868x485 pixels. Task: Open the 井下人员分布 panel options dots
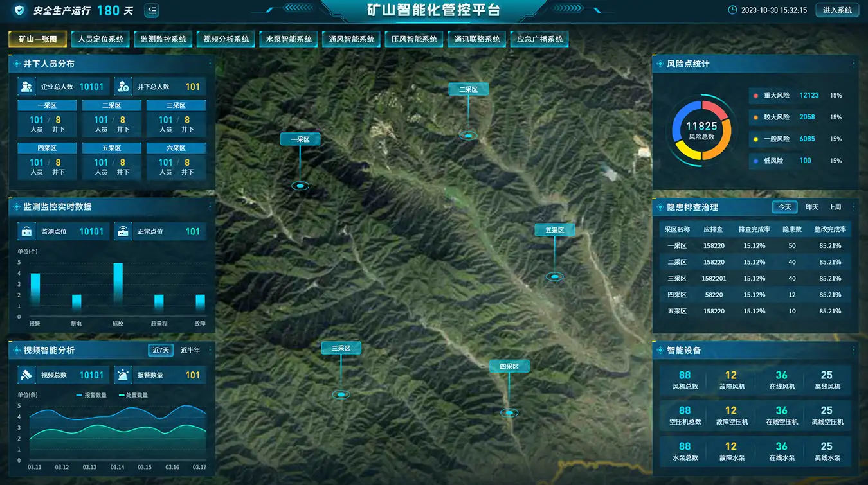coord(210,64)
